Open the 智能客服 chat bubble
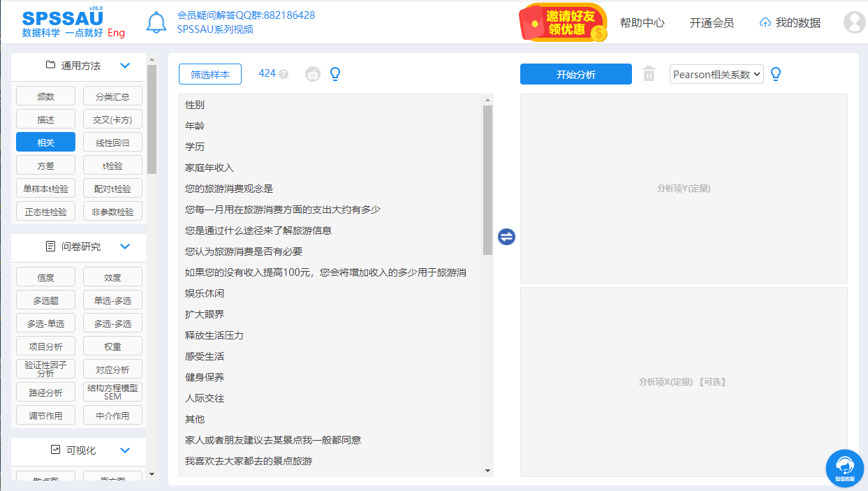The width and height of the screenshot is (868, 491). coord(845,468)
